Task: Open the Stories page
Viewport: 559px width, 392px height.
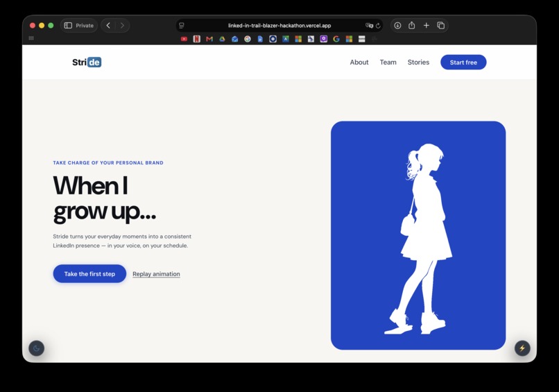Action: tap(418, 62)
